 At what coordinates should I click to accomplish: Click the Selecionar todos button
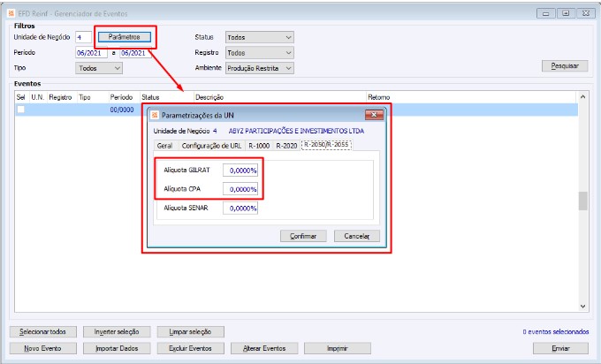tap(43, 332)
